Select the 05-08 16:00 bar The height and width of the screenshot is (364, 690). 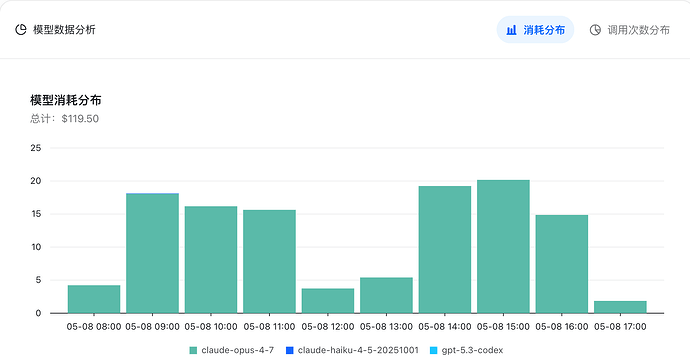click(562, 264)
